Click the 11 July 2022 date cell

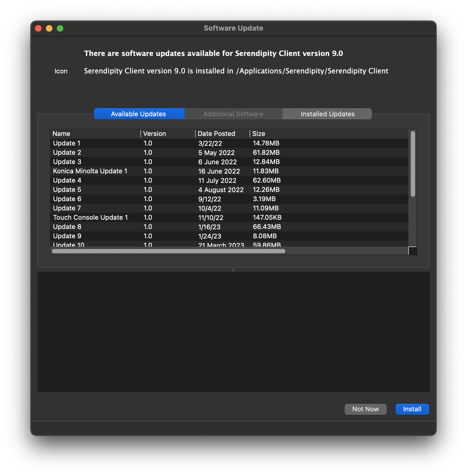pos(217,180)
